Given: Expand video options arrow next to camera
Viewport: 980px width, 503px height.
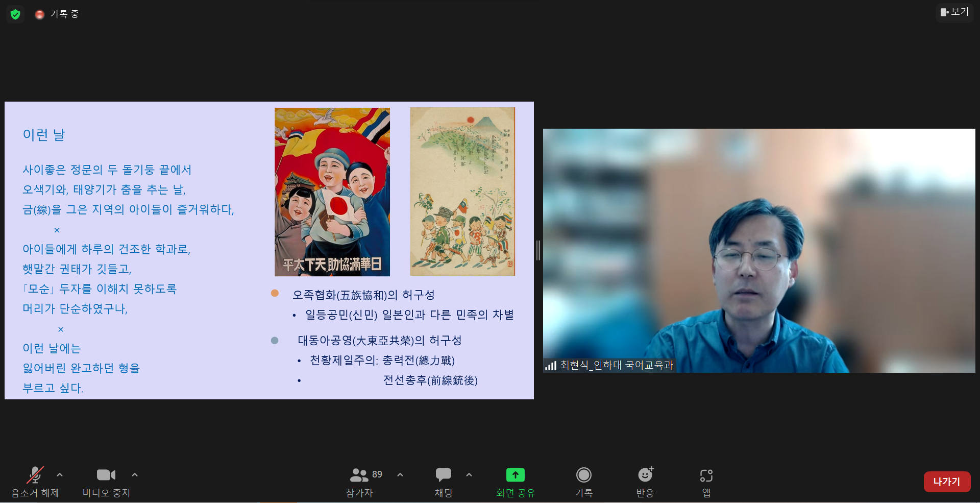Looking at the screenshot, I should click(135, 475).
